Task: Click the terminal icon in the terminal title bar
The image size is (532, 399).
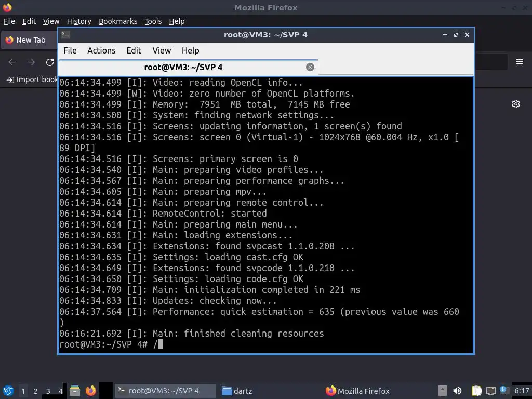Action: click(x=65, y=35)
